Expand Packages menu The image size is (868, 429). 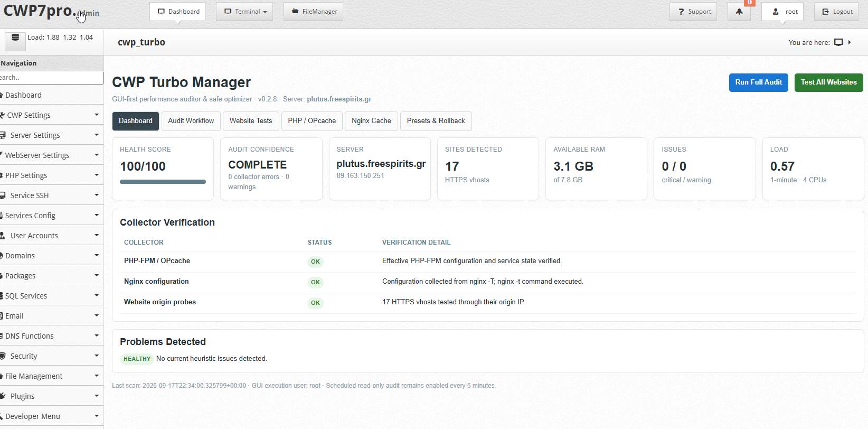(x=51, y=276)
